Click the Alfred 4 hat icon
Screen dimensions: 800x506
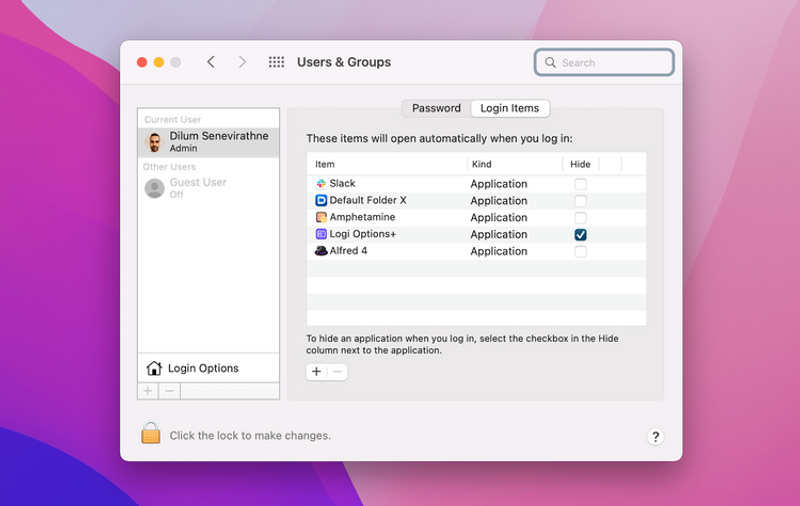[321, 251]
